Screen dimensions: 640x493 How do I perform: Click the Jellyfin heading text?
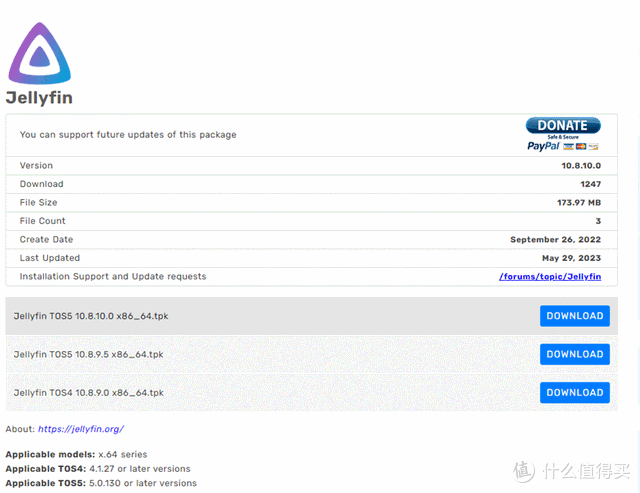coord(39,98)
